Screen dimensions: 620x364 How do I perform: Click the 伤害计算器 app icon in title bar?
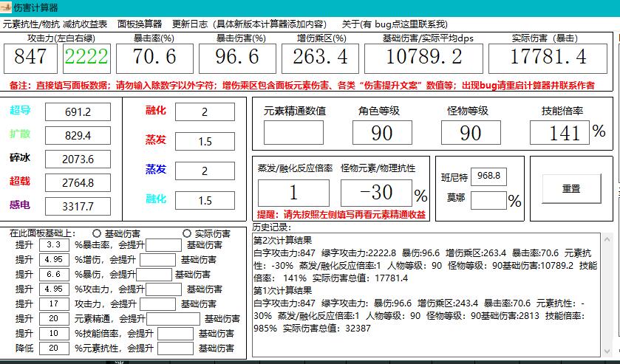[6, 7]
